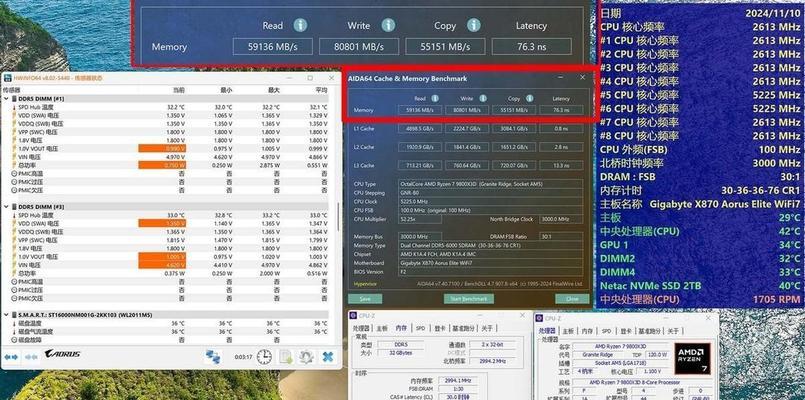Switch to 内存 tab in CPU-Z processor window
This screenshot has height=400, width=805.
pyautogui.click(x=587, y=331)
